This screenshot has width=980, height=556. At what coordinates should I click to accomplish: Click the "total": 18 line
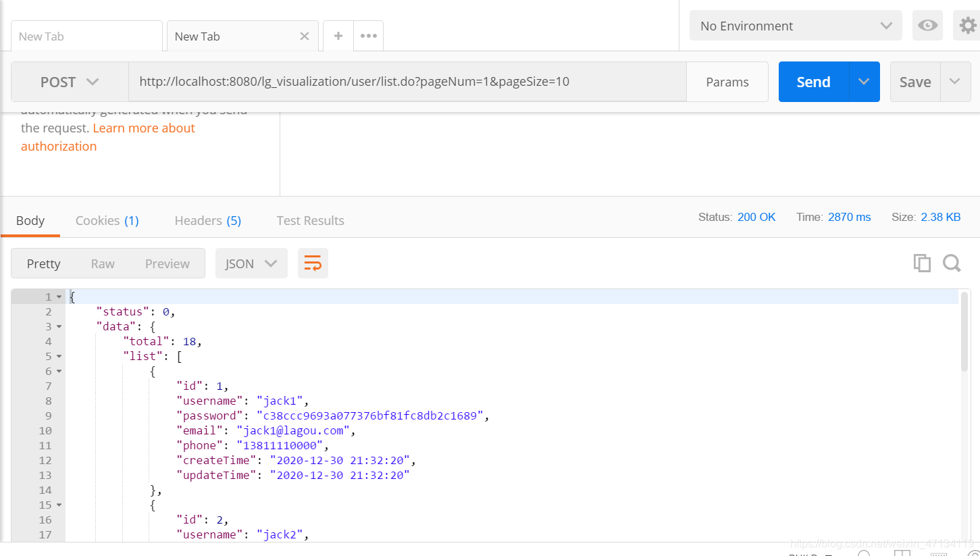pos(163,341)
